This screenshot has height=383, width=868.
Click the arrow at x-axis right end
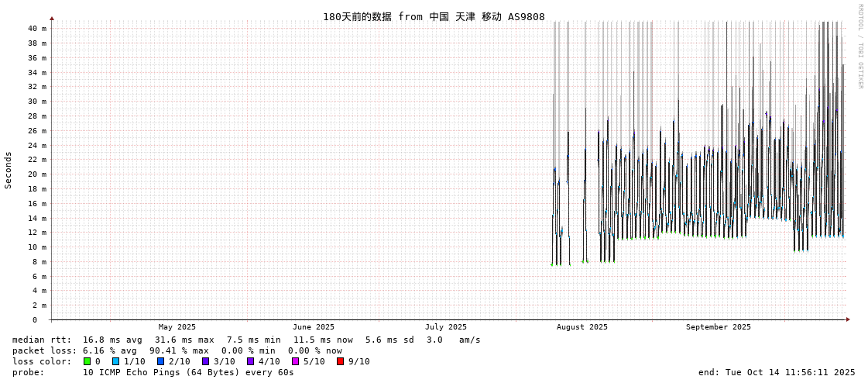[x=848, y=319]
